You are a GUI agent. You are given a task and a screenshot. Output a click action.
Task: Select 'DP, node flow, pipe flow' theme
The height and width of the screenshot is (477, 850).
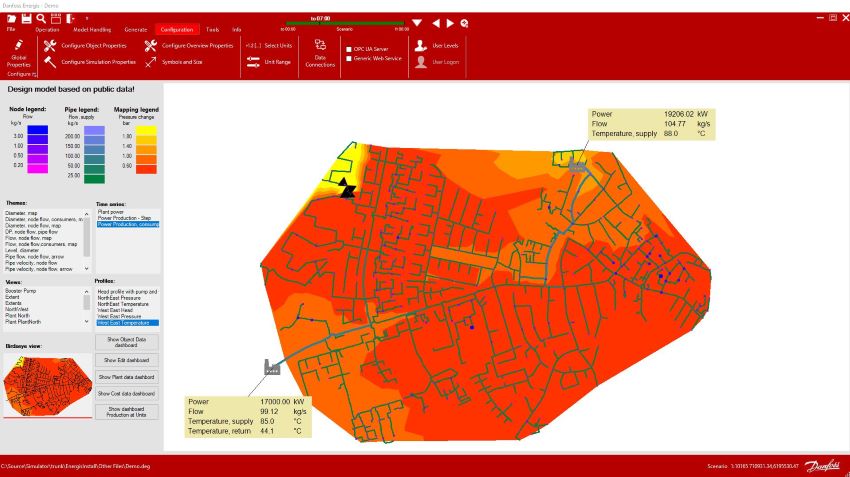31,232
